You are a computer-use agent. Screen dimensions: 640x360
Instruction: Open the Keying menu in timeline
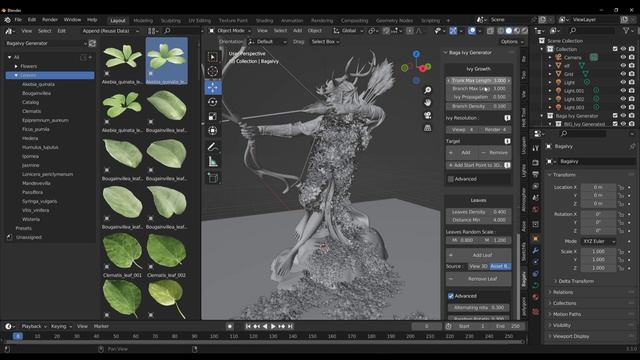pos(61,326)
